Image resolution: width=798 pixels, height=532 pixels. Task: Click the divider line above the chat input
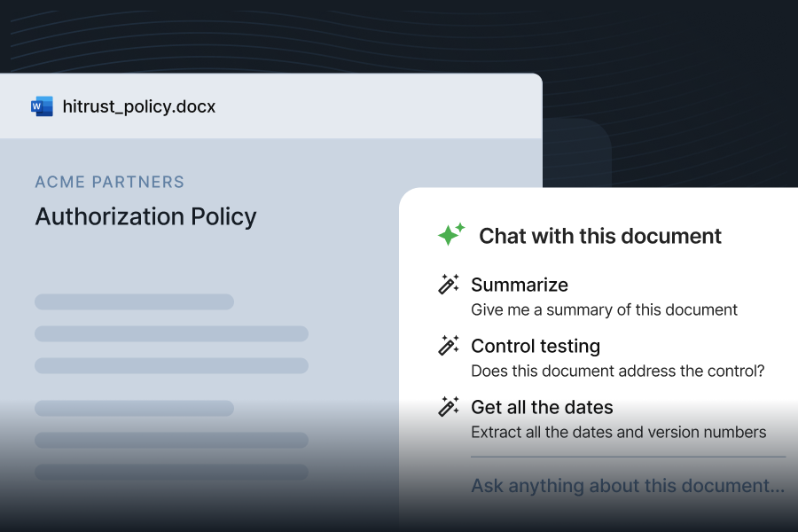628,457
